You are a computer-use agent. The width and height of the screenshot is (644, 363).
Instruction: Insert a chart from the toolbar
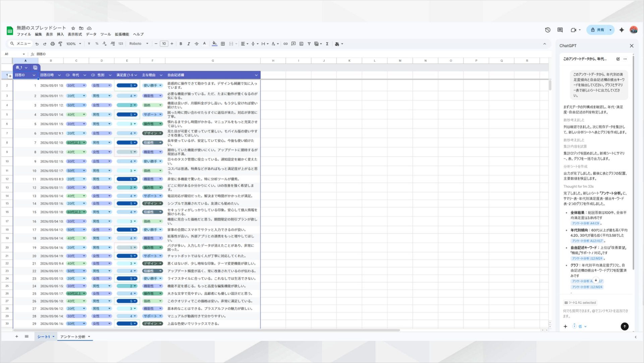tap(301, 44)
